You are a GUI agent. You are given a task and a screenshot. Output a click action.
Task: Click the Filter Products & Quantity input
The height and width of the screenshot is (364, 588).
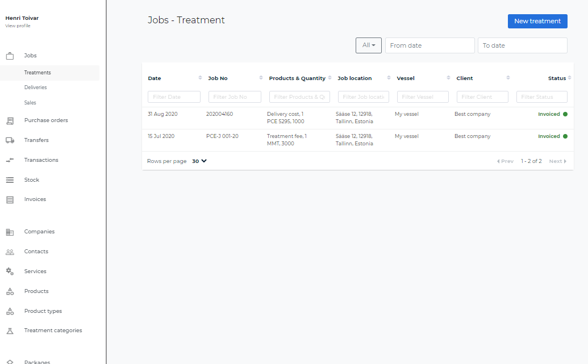pyautogui.click(x=299, y=97)
